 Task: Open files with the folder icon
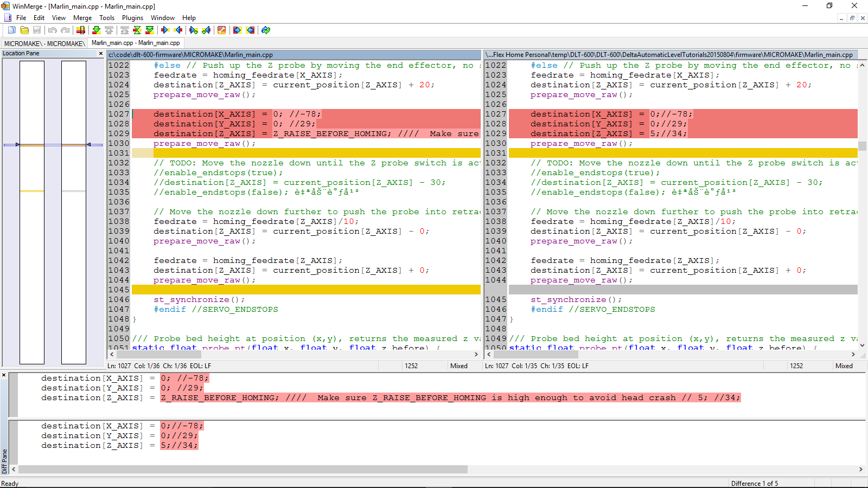(x=24, y=30)
